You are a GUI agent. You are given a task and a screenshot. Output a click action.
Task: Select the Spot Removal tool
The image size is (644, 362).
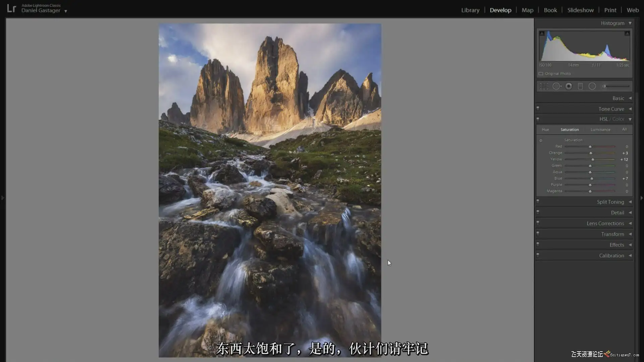click(x=556, y=86)
